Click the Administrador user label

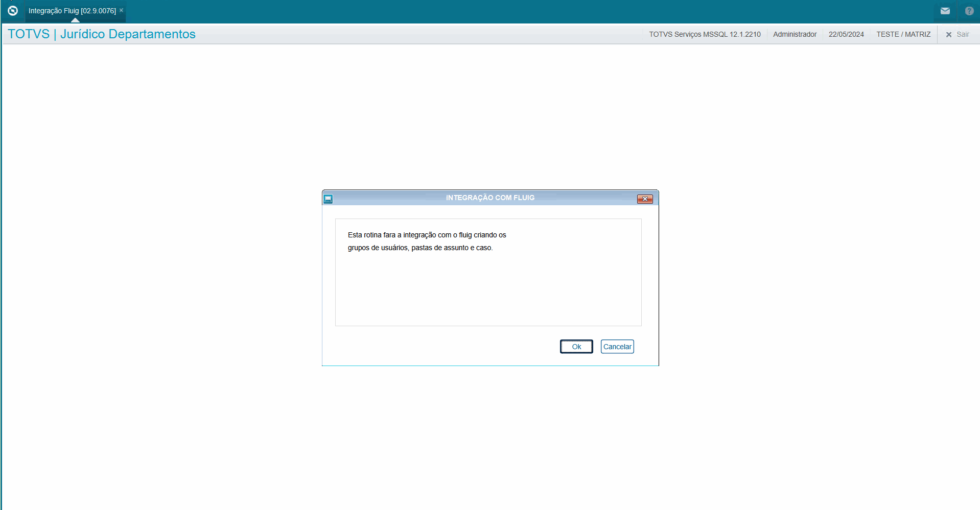coord(795,34)
